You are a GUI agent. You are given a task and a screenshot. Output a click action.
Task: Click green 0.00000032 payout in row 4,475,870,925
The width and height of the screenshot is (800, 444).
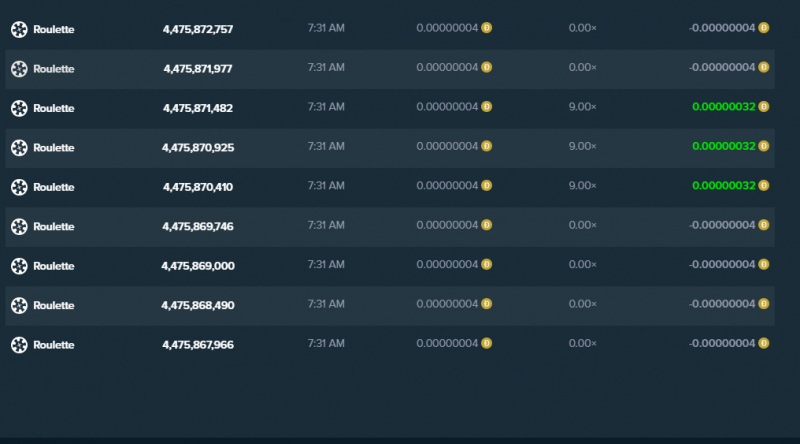(723, 146)
